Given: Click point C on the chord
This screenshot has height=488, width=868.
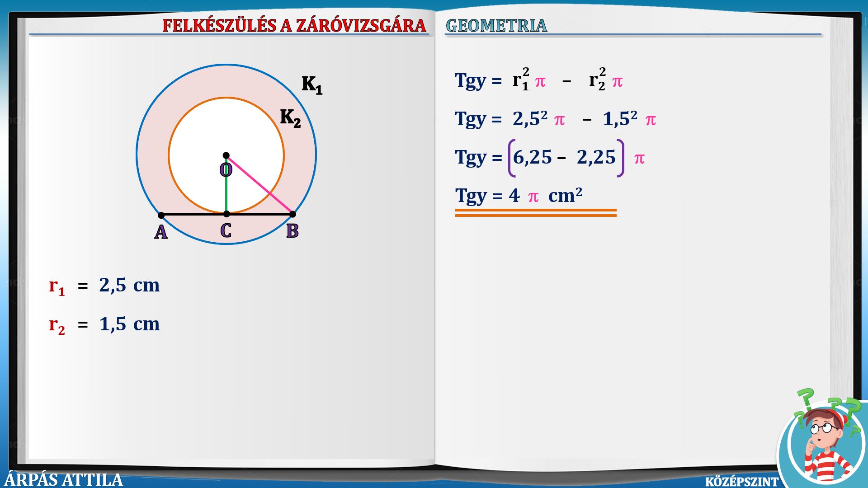Looking at the screenshot, I should [x=226, y=214].
